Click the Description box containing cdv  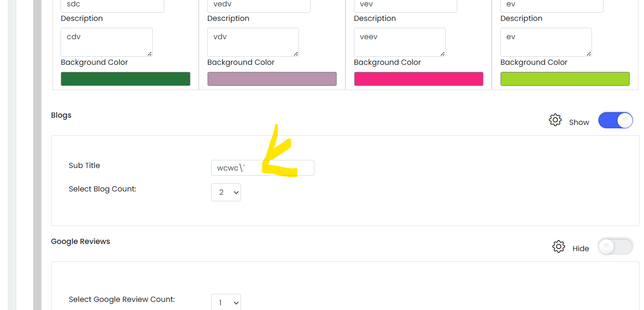tap(107, 42)
